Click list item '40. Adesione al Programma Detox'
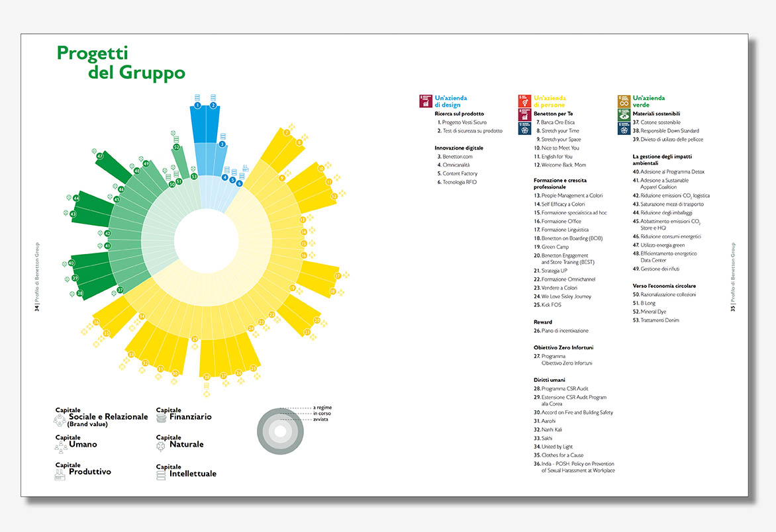The image size is (776, 532). (669, 171)
